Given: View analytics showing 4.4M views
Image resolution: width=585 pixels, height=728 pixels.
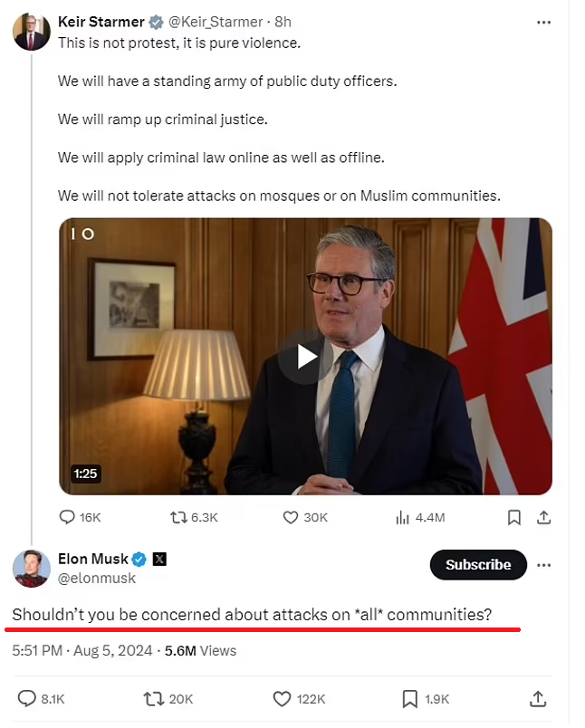Looking at the screenshot, I should (402, 518).
